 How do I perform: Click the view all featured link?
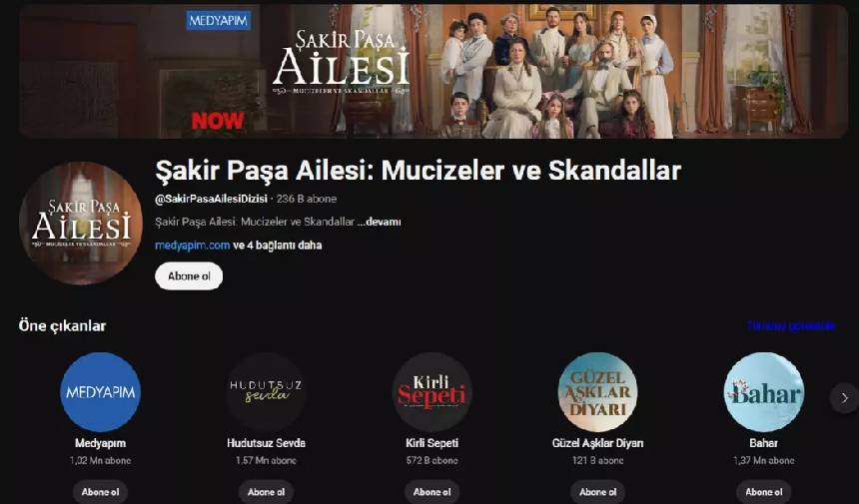click(792, 325)
